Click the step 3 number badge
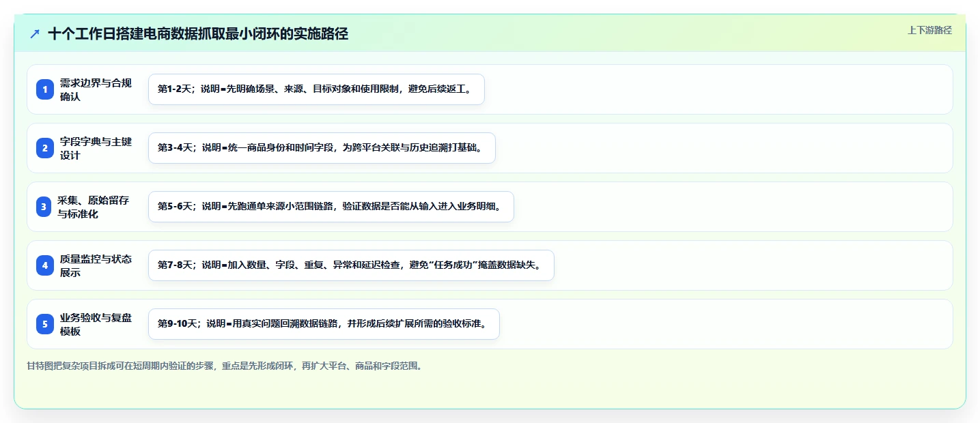This screenshot has width=980, height=423. [44, 207]
